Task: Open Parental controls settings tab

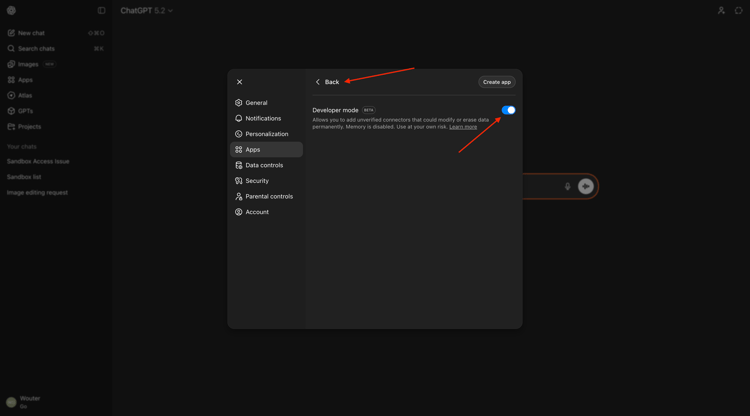Action: [x=266, y=197]
